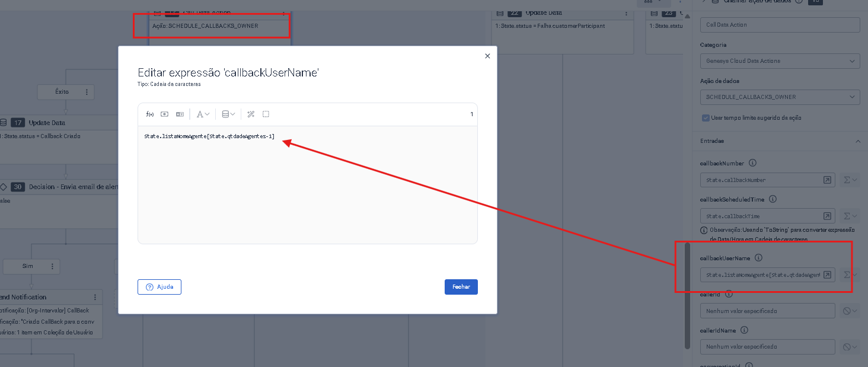Click the callbackUserName expression input field
868x367 pixels.
coord(761,275)
